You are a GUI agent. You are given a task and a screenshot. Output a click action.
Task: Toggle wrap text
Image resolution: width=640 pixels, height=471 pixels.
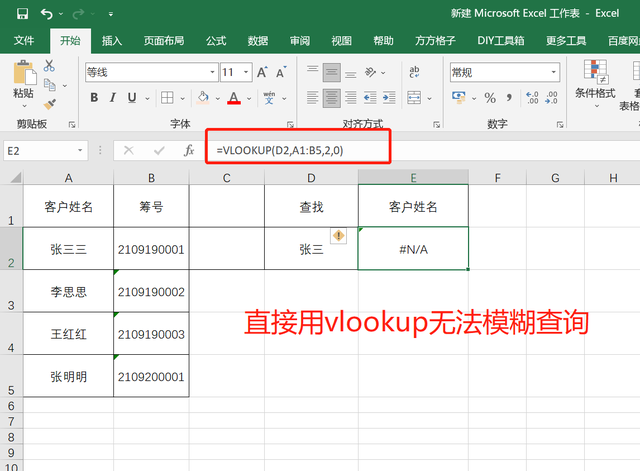pos(414,72)
